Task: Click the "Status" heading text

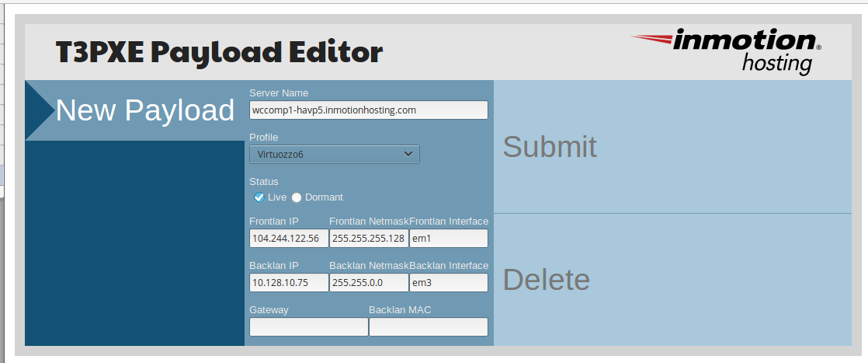Action: pos(263,182)
